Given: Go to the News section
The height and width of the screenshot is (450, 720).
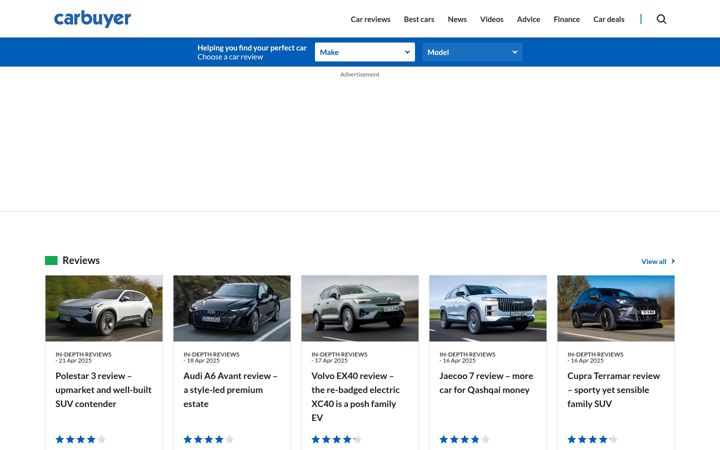Looking at the screenshot, I should 457,19.
